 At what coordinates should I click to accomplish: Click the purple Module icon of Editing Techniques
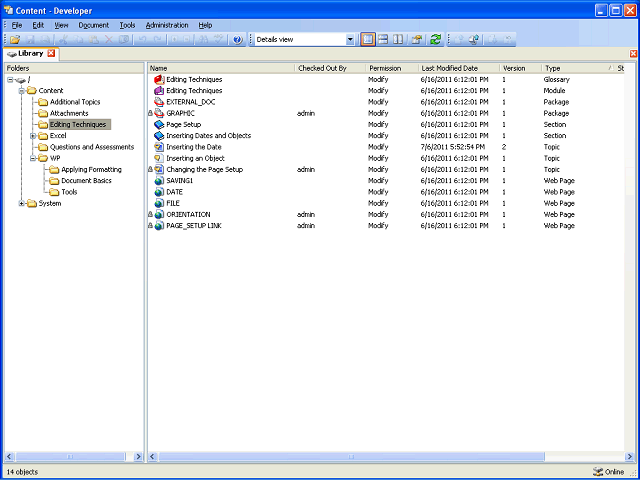(159, 91)
